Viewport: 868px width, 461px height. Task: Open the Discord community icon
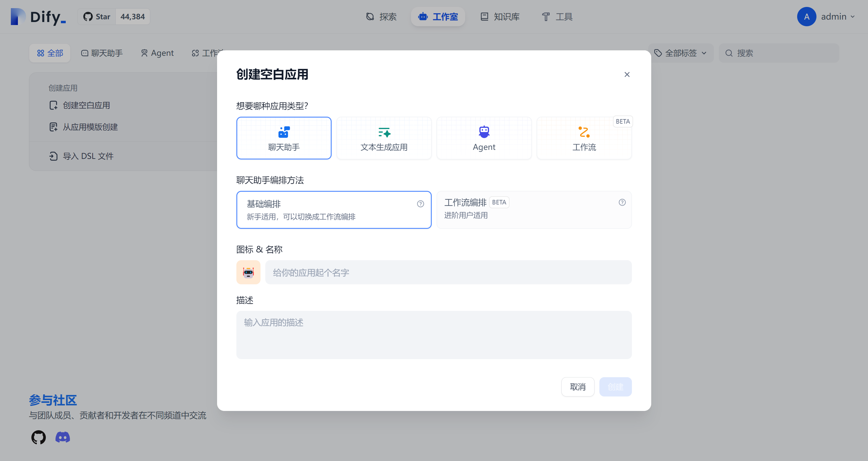click(63, 437)
